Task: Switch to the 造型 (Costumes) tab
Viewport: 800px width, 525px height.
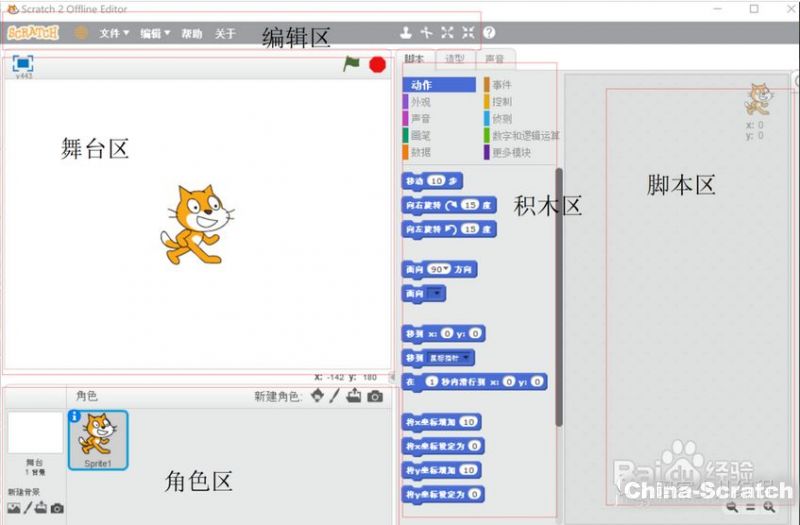Action: click(x=454, y=59)
